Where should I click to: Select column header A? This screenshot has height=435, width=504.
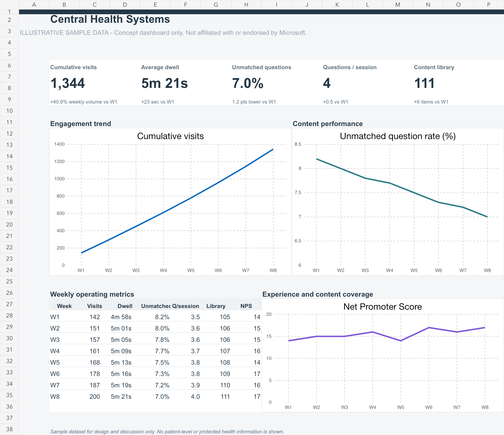[x=34, y=5]
